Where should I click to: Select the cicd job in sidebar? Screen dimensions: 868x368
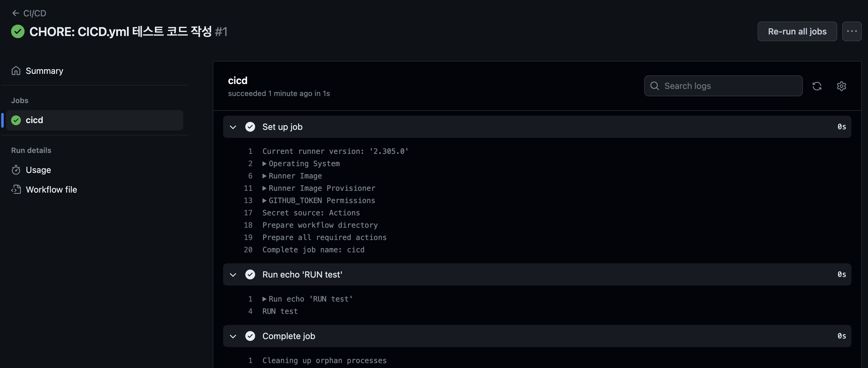point(94,120)
